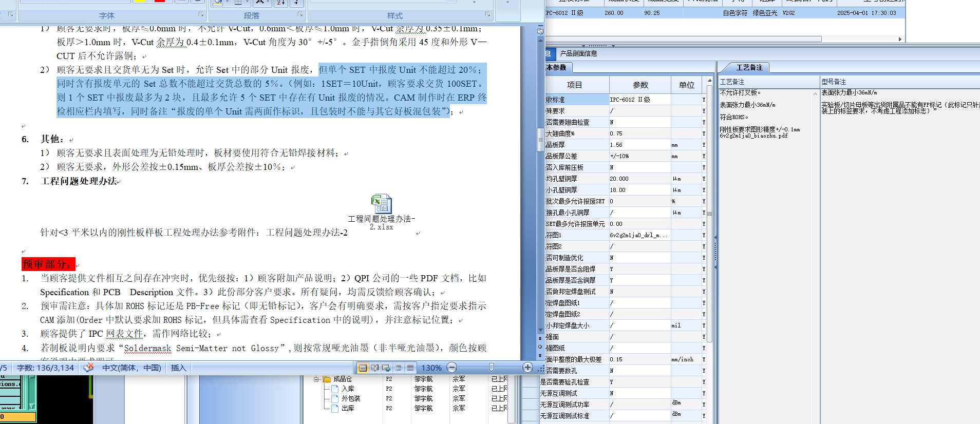The height and width of the screenshot is (424, 980).
Task: Click the next page browse button
Action: (x=540, y=355)
